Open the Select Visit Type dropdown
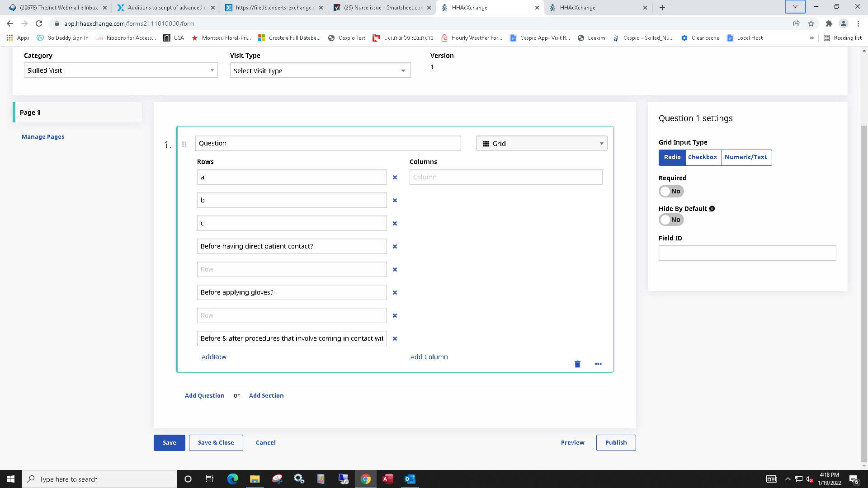 coord(320,70)
